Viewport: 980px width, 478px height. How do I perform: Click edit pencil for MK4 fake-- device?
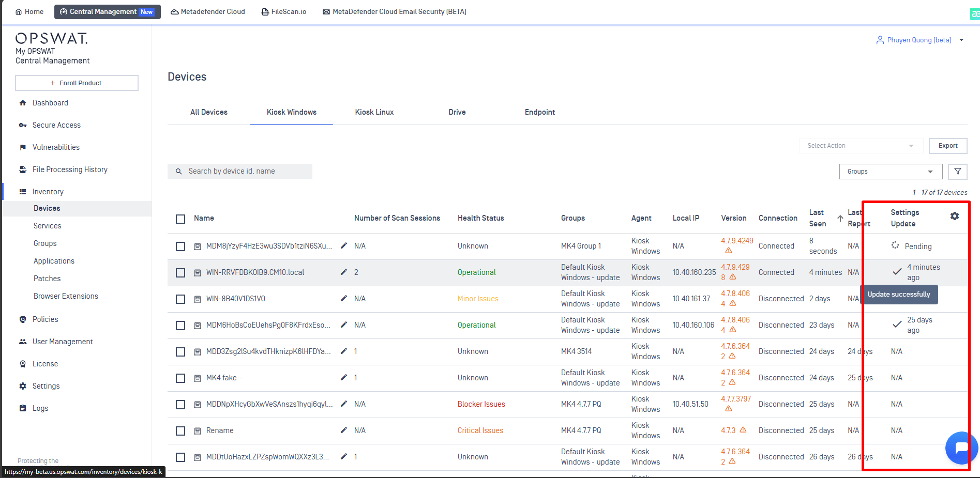pos(343,378)
